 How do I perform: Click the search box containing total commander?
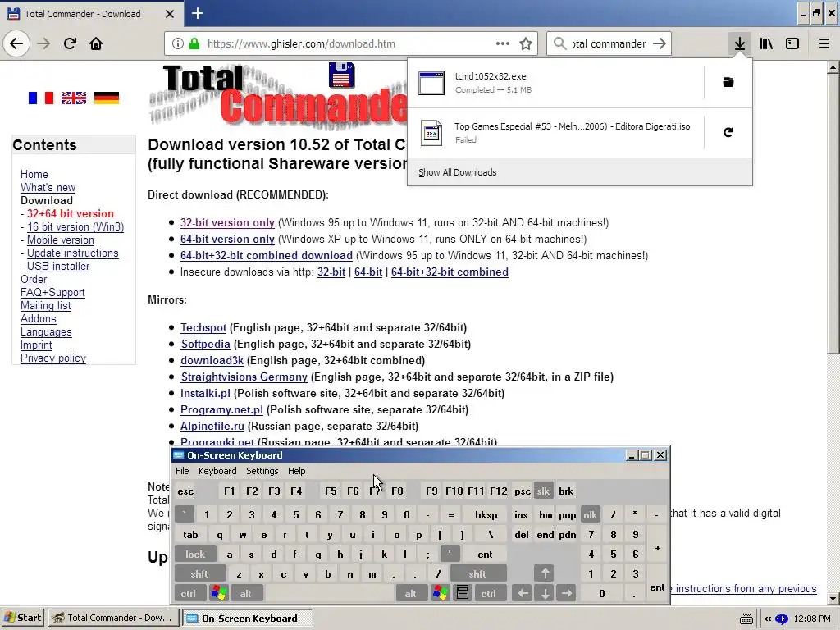pyautogui.click(x=609, y=43)
